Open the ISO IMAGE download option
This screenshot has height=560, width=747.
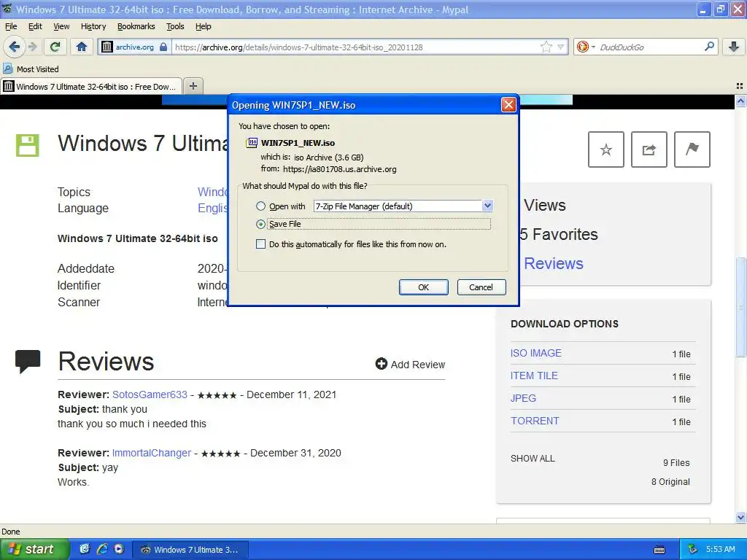(x=536, y=353)
